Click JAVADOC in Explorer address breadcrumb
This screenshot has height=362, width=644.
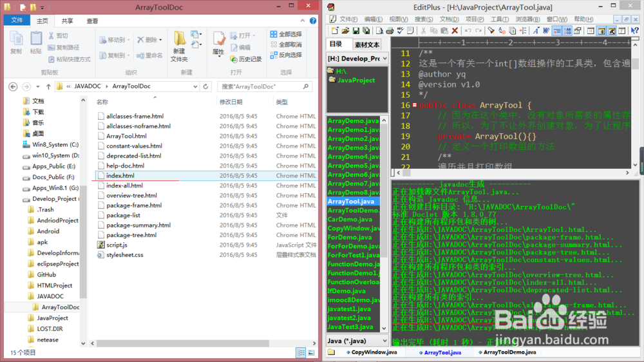click(x=88, y=86)
